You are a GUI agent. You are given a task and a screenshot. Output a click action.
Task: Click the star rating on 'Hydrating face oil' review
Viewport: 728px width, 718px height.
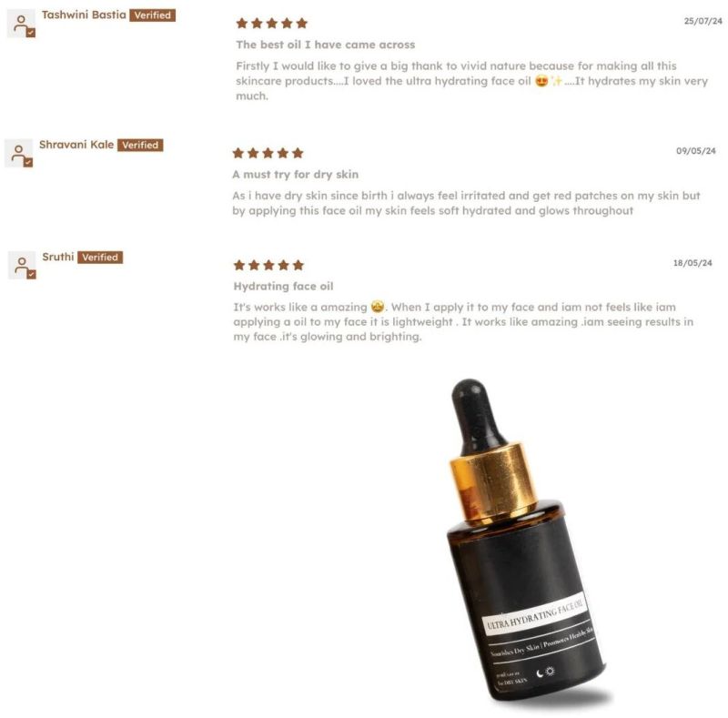(x=268, y=265)
